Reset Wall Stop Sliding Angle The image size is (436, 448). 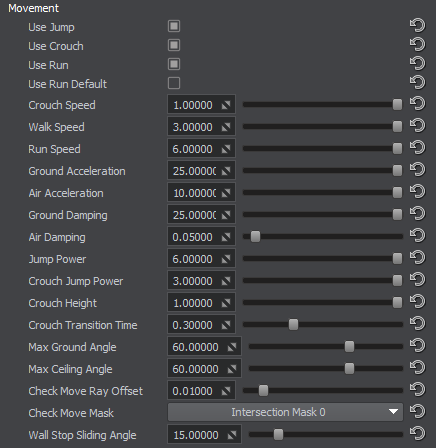coord(417,433)
